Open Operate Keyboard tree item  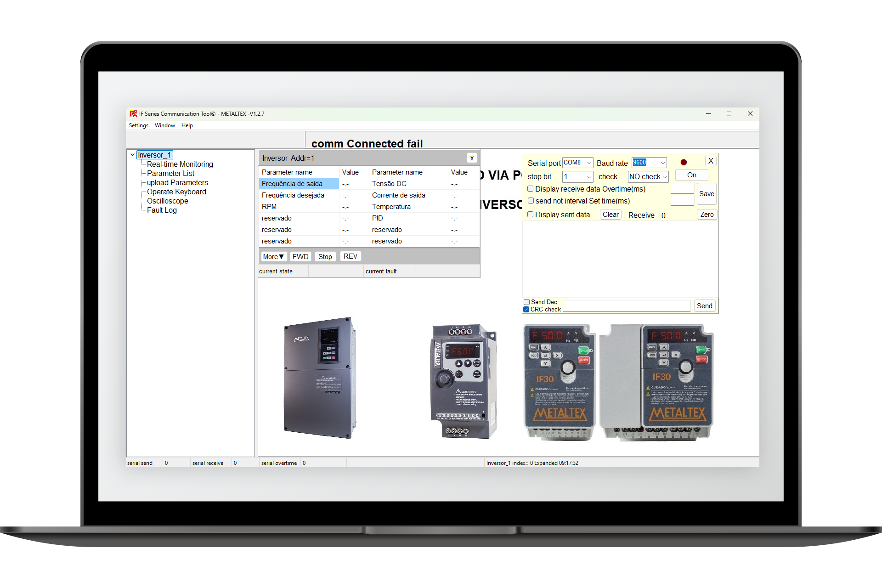tap(176, 192)
